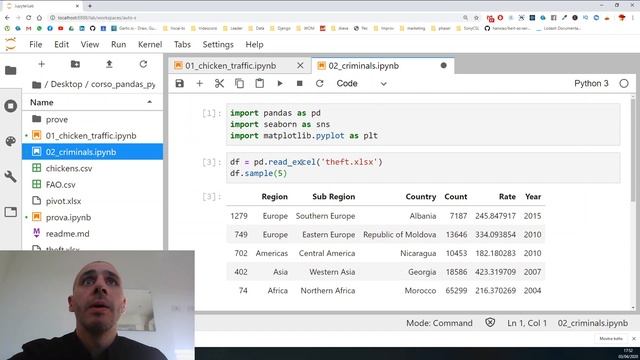640x360 pixels.
Task: Click the Albania cell in output
Action: click(422, 216)
